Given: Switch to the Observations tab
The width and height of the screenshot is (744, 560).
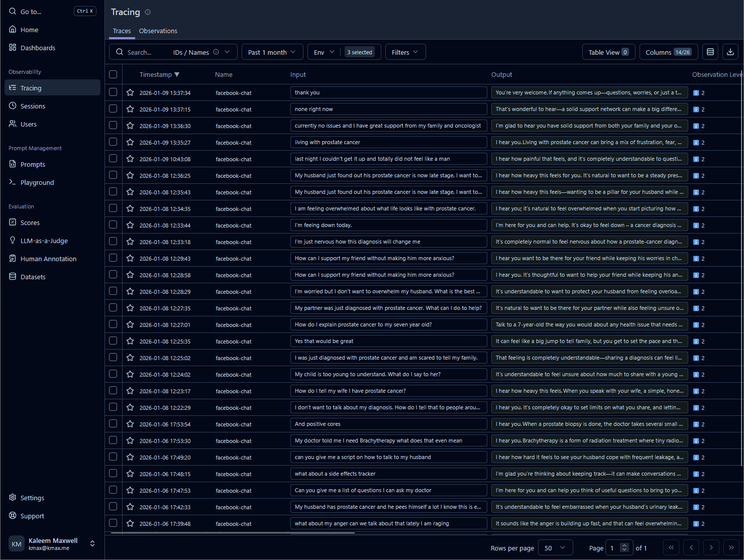Looking at the screenshot, I should [x=158, y=31].
